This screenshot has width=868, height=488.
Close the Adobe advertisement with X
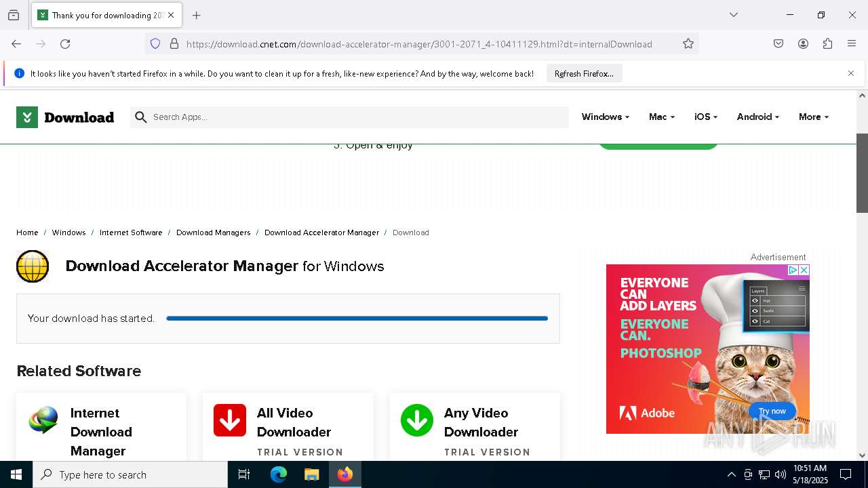pos(804,270)
